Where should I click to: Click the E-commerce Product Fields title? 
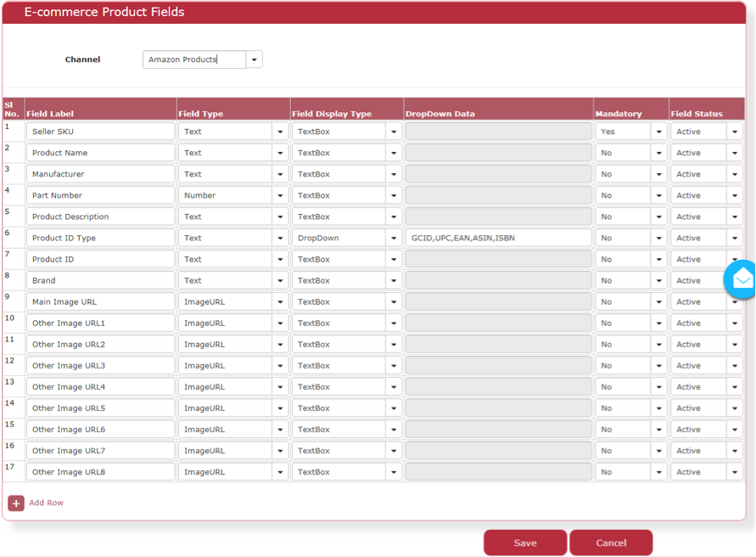click(x=104, y=12)
